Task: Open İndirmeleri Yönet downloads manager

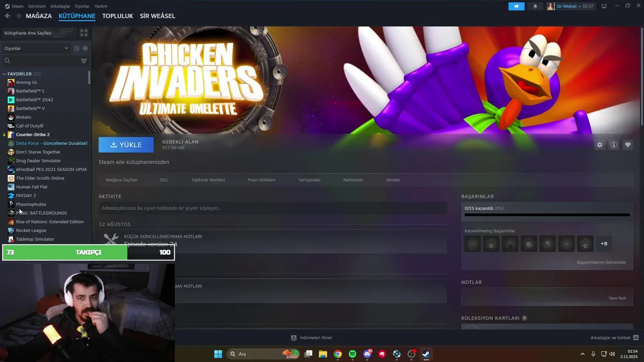Action: point(311,338)
